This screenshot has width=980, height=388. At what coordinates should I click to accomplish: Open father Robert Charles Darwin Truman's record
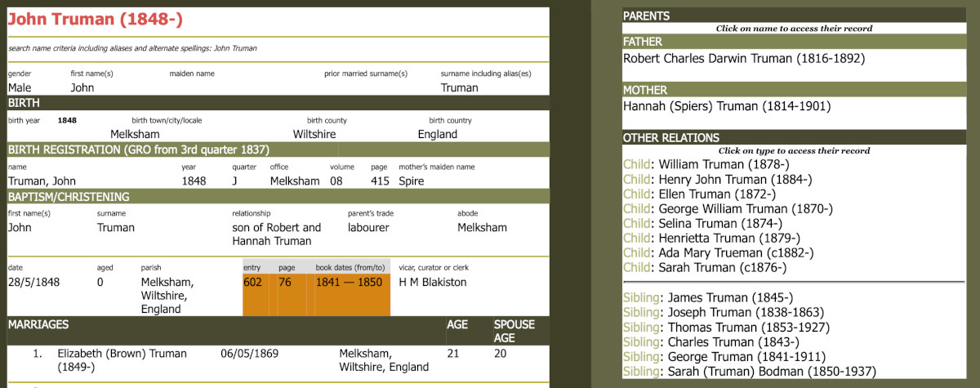tap(743, 59)
